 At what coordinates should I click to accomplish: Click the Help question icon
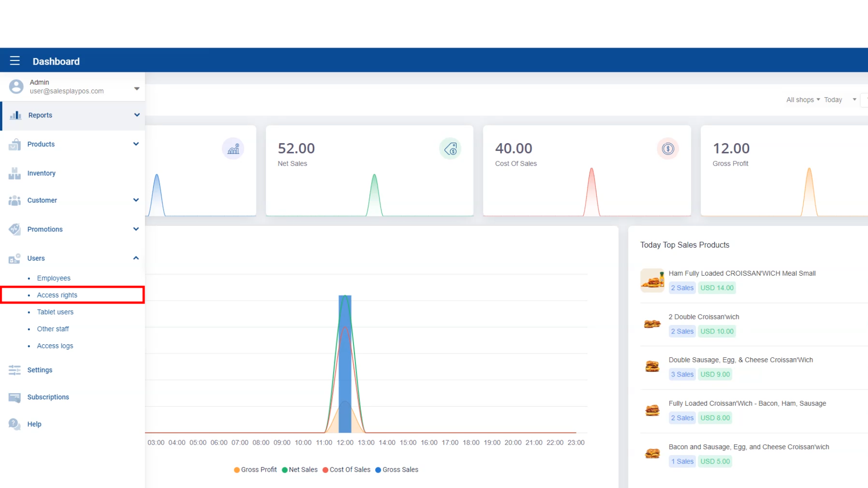14,424
